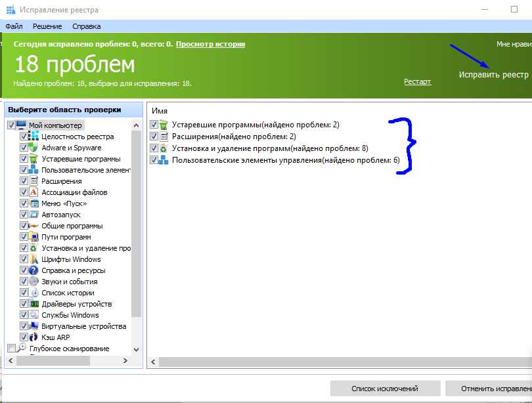The image size is (532, 403).
Task: Open the Решение menu
Action: (47, 26)
